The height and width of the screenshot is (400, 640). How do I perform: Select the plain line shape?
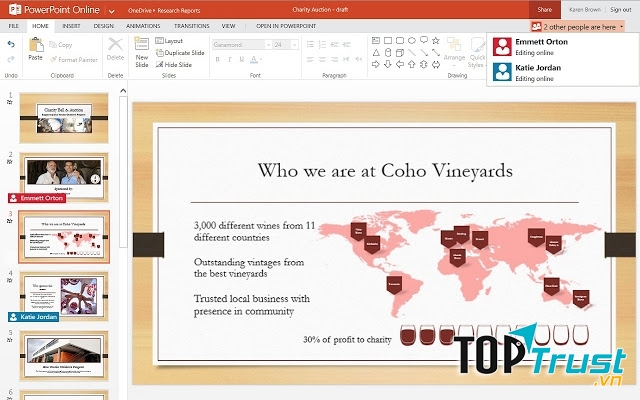[x=412, y=53]
